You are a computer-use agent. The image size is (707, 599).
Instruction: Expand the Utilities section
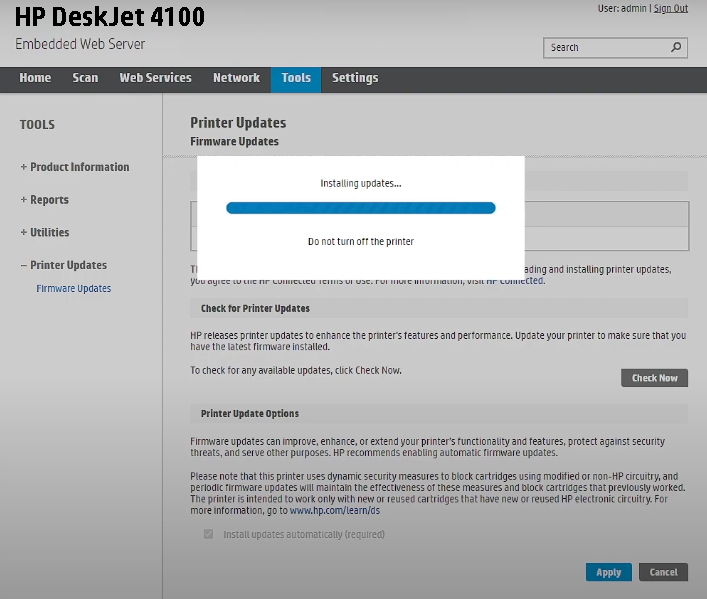pos(45,232)
